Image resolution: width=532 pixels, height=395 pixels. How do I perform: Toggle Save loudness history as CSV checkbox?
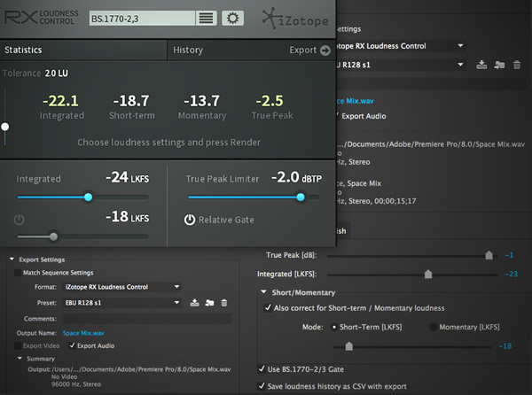[x=262, y=386]
